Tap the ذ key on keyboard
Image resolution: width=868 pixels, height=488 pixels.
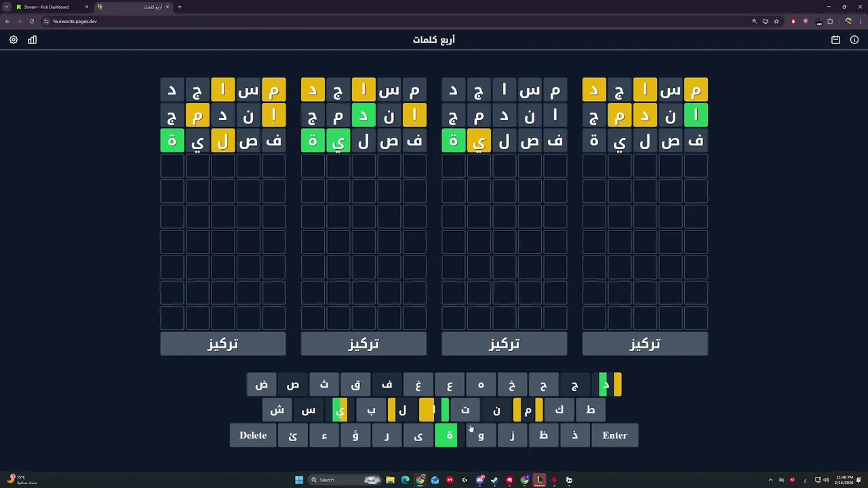(x=574, y=435)
